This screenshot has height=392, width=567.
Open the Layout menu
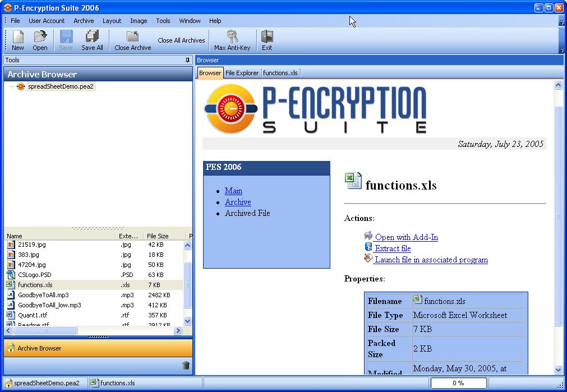(112, 21)
